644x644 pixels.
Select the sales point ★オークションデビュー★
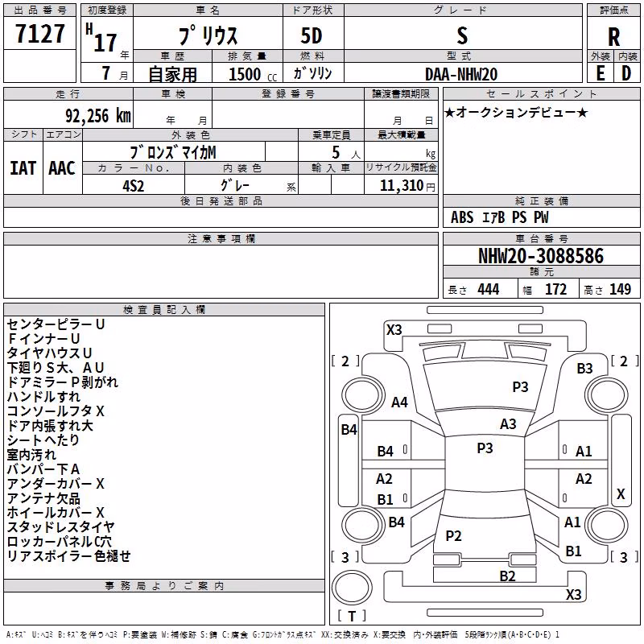(516, 112)
